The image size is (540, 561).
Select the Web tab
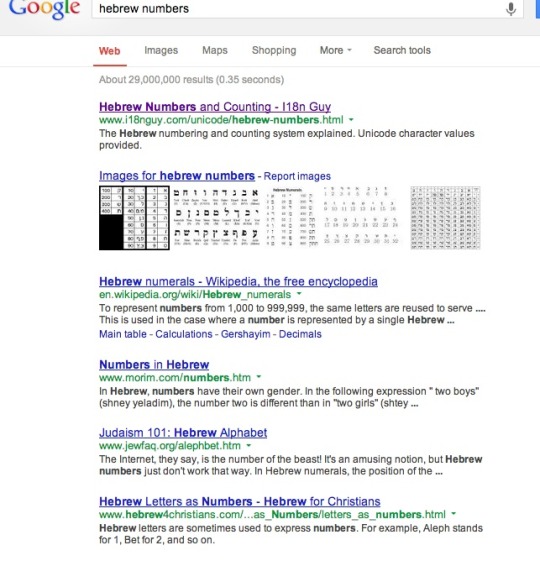tap(110, 51)
